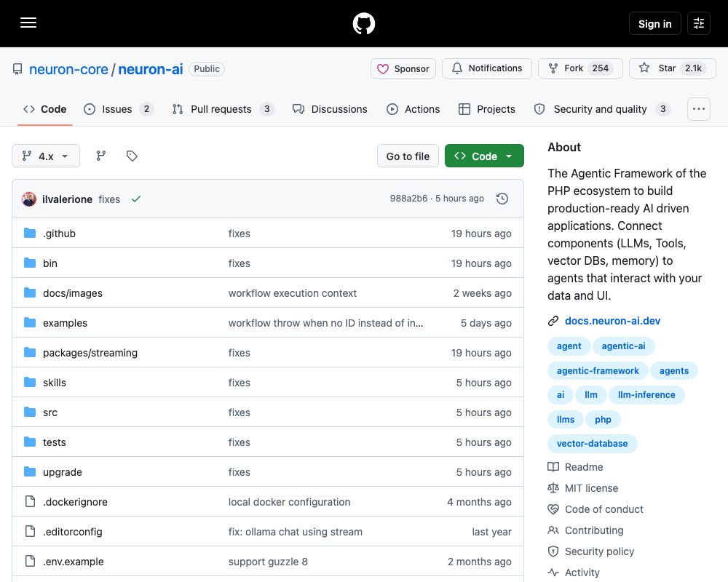View tags using the tag icon

pyautogui.click(x=132, y=156)
